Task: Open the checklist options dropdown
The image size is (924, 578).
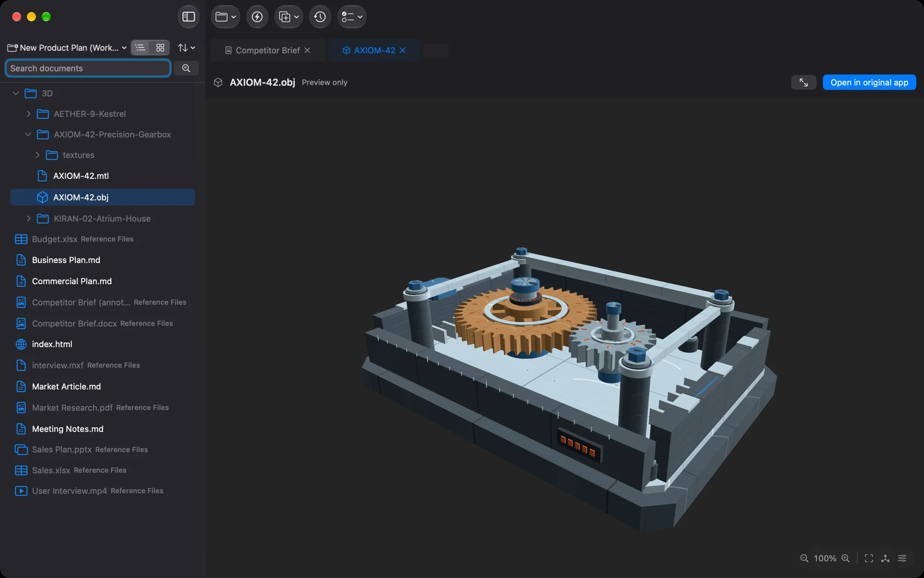Action: [x=352, y=17]
